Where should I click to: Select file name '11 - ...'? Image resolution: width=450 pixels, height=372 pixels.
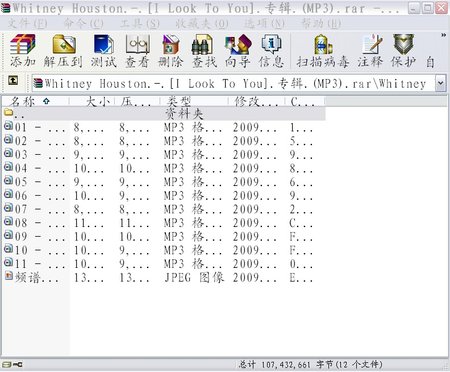[x=40, y=264]
